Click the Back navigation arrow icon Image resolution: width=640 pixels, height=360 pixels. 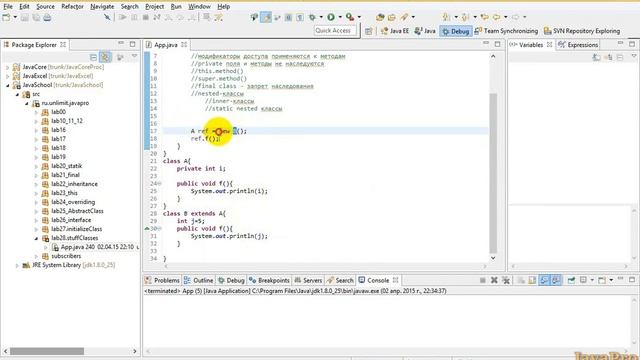tap(496, 17)
